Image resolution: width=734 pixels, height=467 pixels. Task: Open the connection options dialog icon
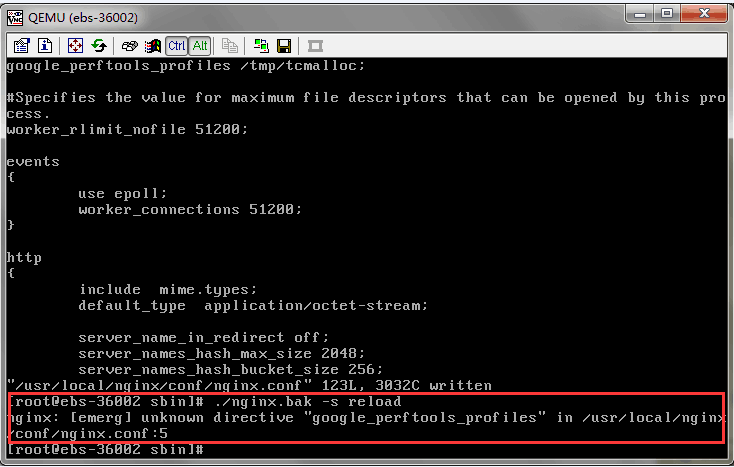point(22,46)
